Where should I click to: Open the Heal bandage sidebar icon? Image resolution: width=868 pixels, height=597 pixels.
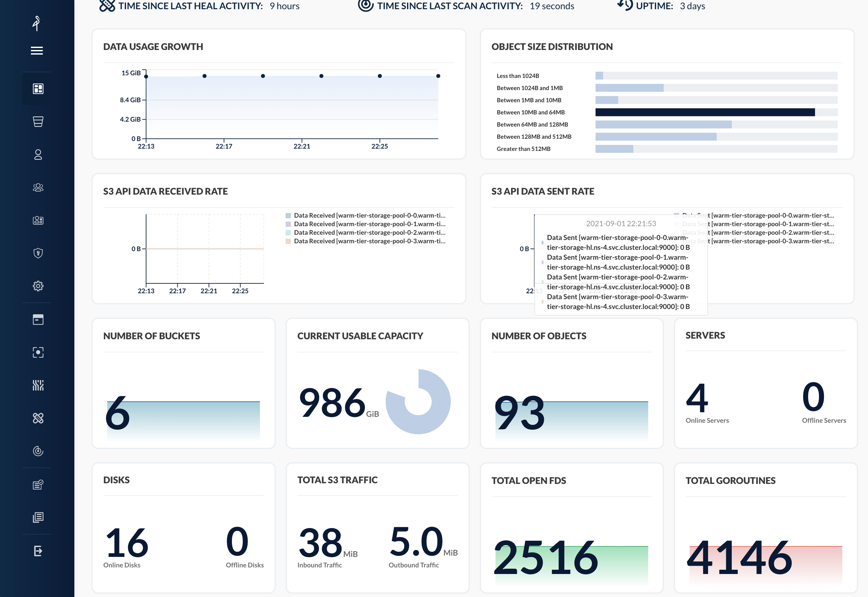pyautogui.click(x=38, y=418)
